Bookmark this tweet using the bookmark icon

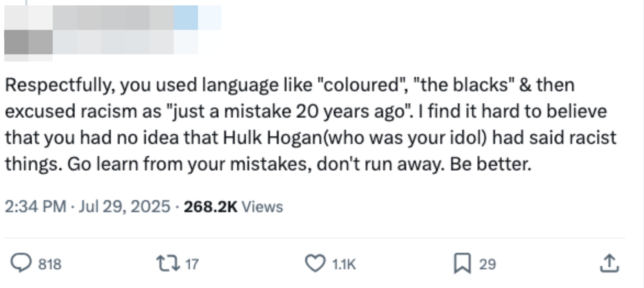(x=462, y=263)
